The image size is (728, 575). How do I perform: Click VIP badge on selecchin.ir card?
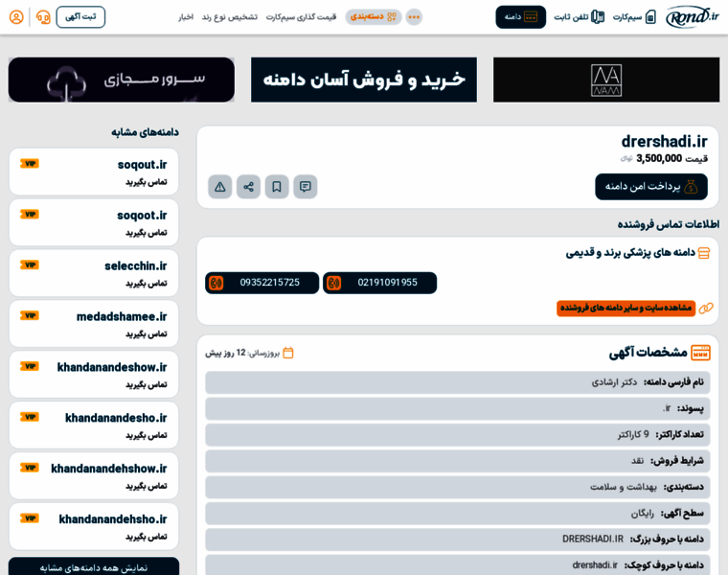point(30,264)
